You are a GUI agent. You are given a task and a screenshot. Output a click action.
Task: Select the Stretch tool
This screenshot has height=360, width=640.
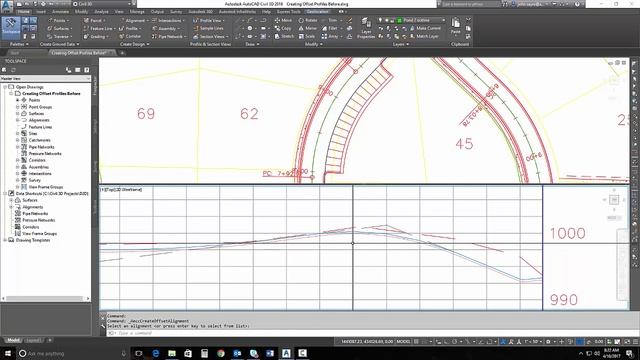pos(284,37)
